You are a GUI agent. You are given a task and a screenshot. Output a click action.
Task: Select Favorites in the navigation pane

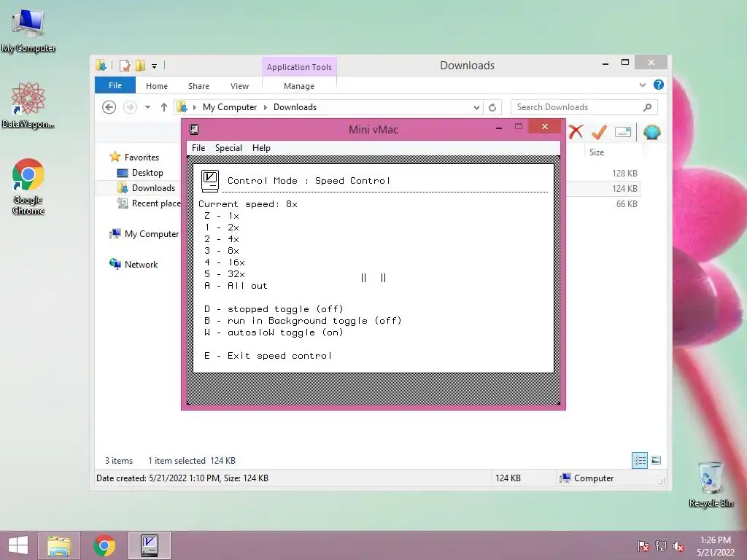click(x=141, y=157)
